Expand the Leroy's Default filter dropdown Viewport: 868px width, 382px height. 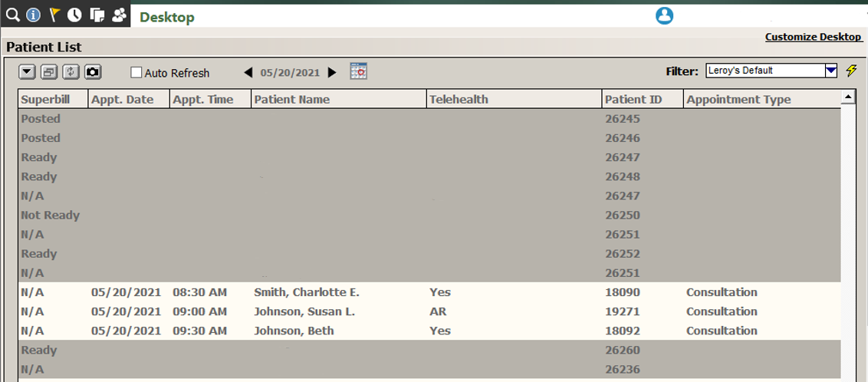coord(831,71)
